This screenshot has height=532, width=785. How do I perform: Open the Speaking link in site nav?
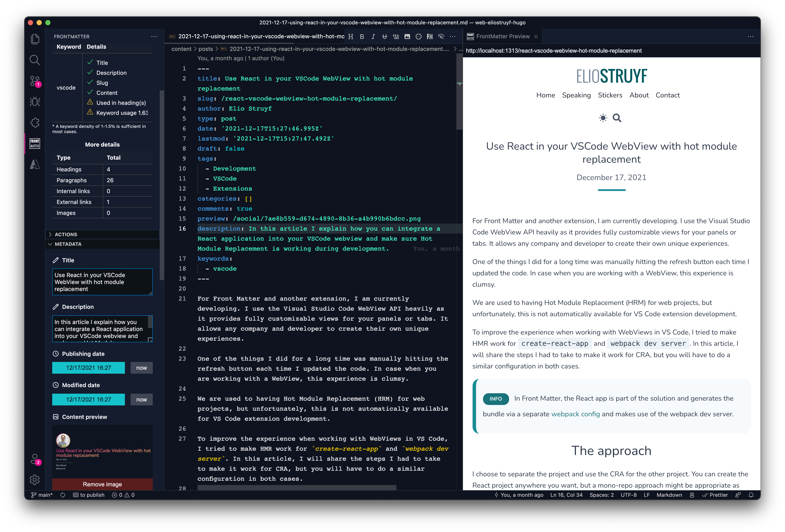click(576, 95)
